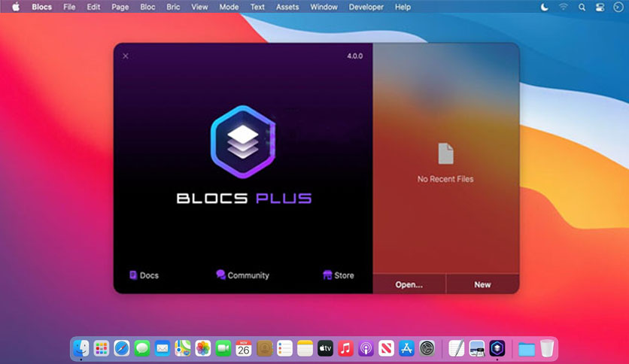Open Launchpad from the Dock

(102, 348)
